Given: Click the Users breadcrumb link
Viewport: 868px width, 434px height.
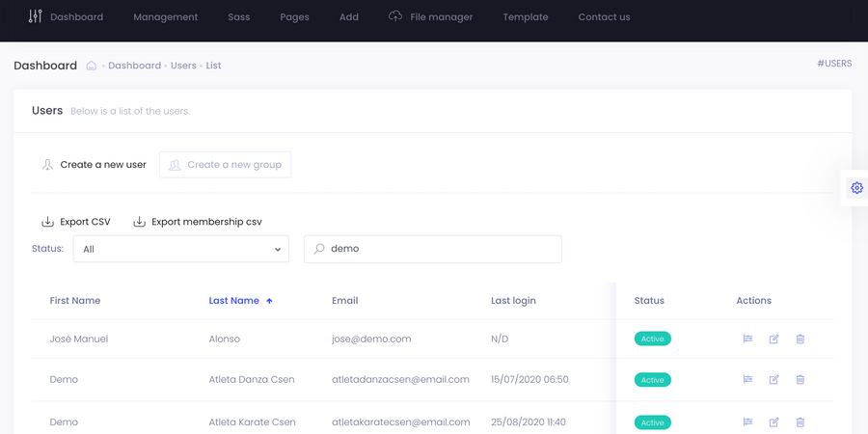Looking at the screenshot, I should coord(183,66).
